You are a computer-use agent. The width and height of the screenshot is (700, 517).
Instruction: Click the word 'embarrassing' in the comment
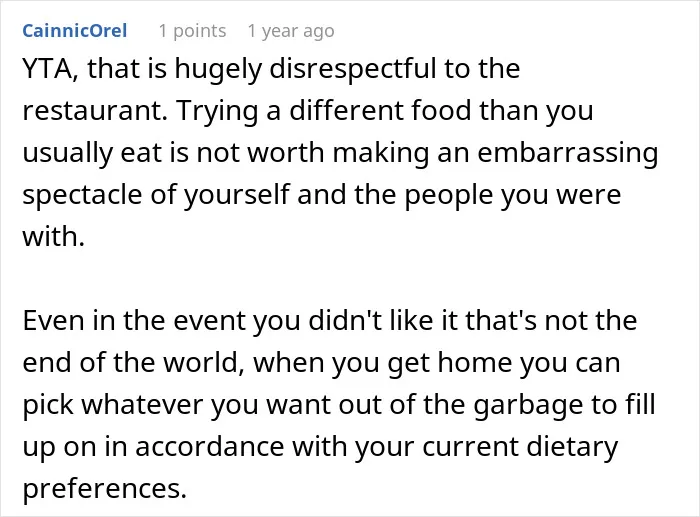568,153
